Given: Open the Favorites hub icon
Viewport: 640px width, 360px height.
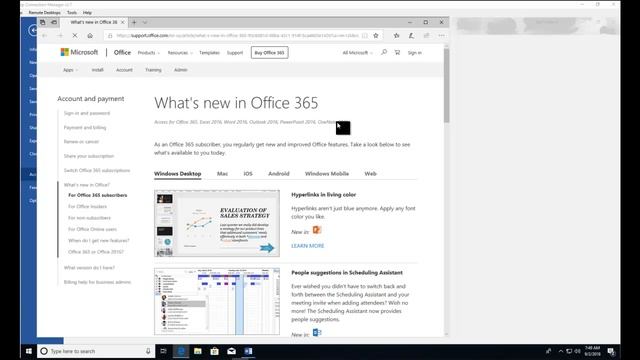Looking at the screenshot, I should coord(396,36).
